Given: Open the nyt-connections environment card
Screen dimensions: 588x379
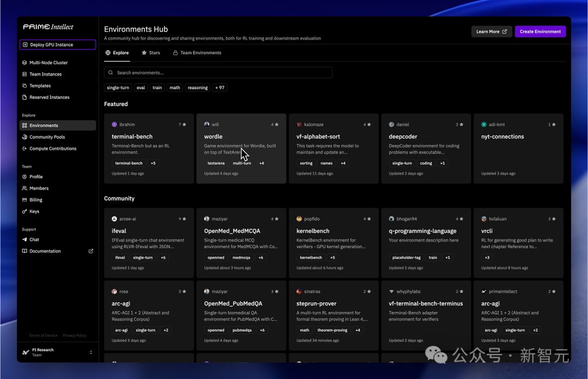Looking at the screenshot, I should click(x=519, y=148).
